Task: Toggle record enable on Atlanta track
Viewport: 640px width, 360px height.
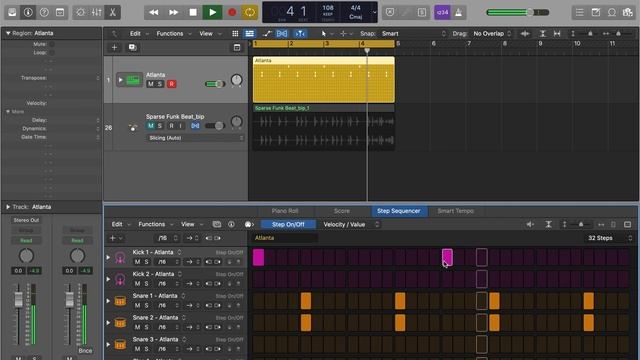Action: (x=171, y=84)
